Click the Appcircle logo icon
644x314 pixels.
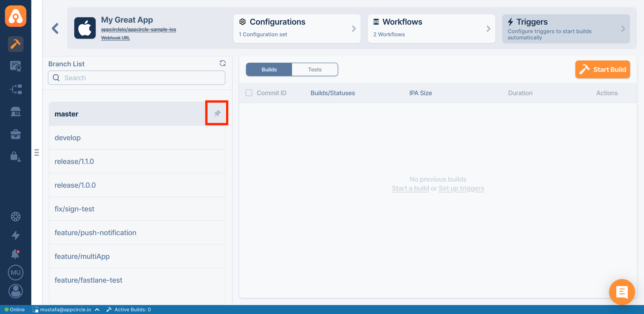pos(15,16)
